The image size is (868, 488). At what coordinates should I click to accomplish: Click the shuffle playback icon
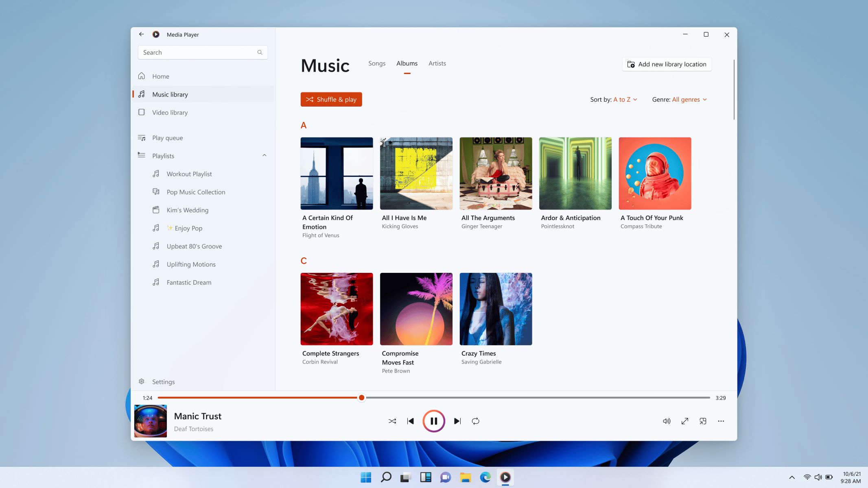point(392,420)
